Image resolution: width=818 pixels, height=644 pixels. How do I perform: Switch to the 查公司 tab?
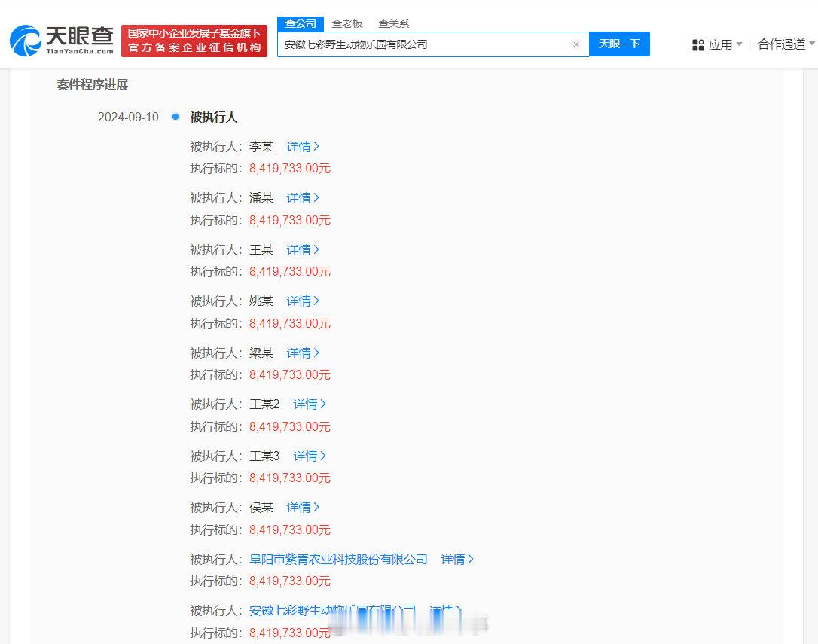301,23
